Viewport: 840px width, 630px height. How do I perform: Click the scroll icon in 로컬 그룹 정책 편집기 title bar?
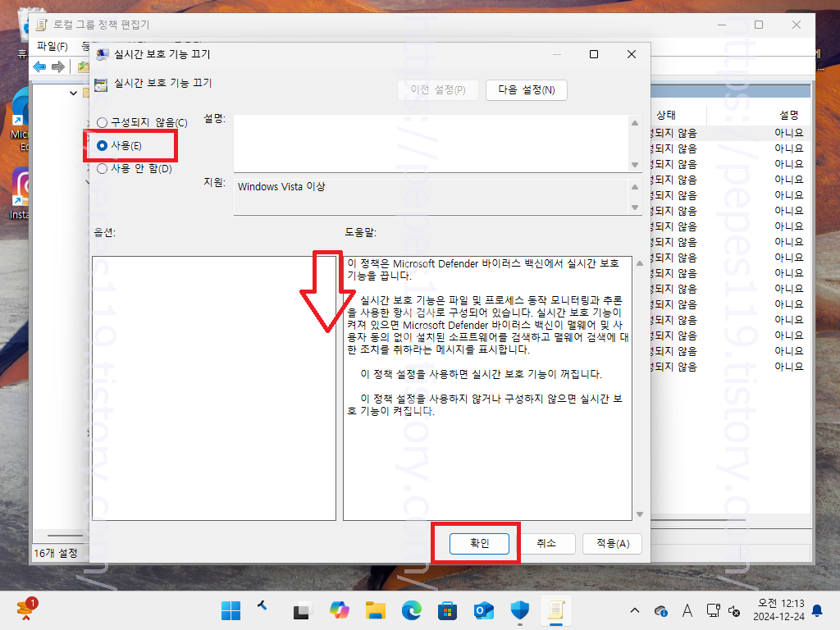click(x=41, y=25)
